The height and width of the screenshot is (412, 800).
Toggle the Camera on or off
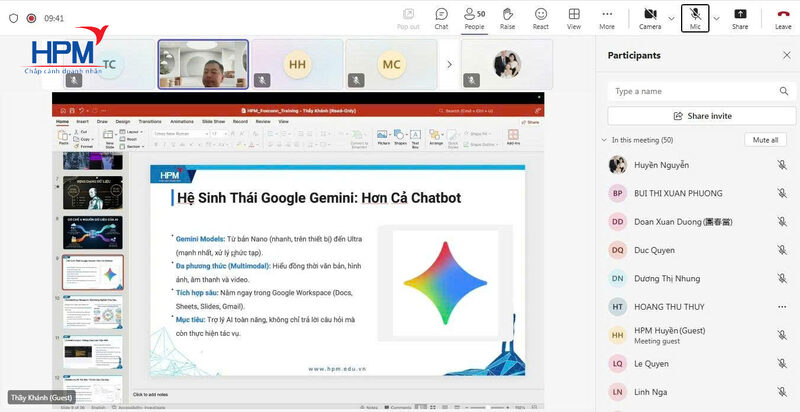click(x=650, y=18)
